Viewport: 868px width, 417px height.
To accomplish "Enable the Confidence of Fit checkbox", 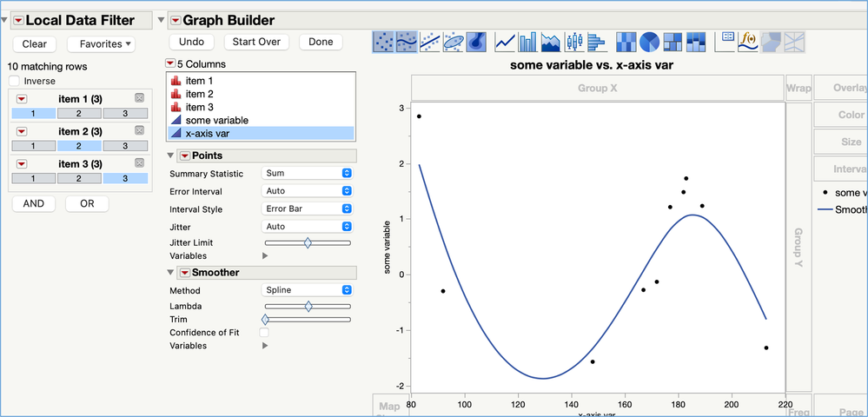I will (x=264, y=332).
